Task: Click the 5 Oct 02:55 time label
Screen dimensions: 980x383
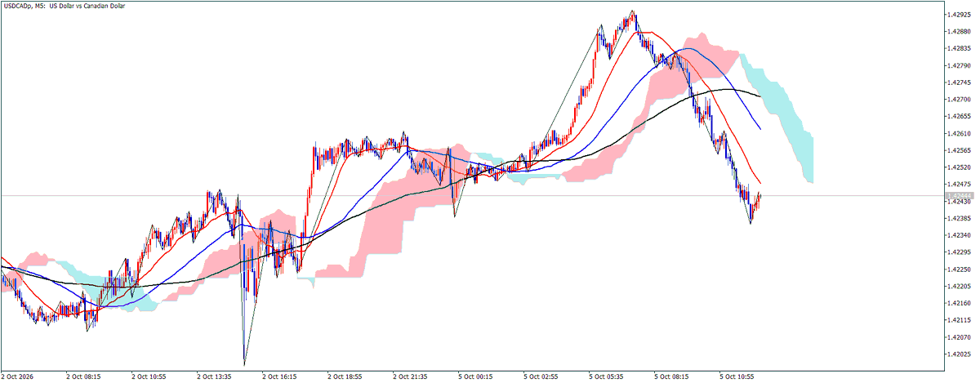Action: pyautogui.click(x=541, y=378)
